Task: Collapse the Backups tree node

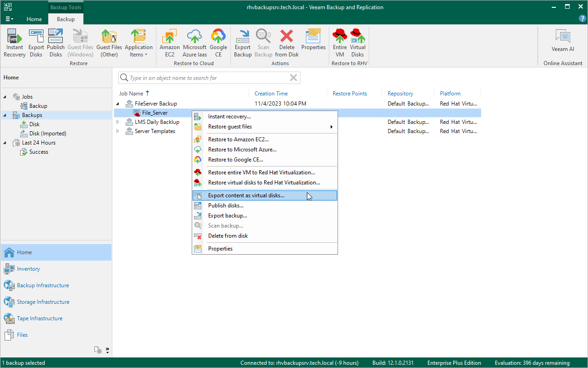Action: [6, 115]
